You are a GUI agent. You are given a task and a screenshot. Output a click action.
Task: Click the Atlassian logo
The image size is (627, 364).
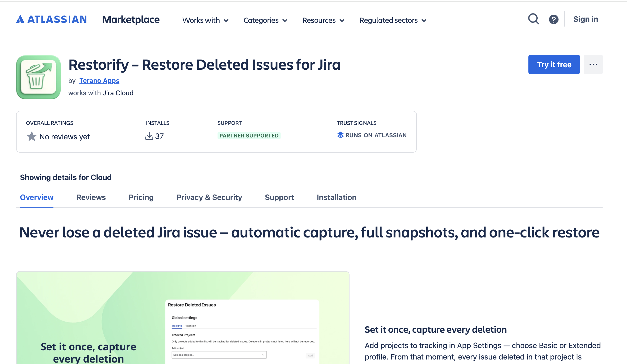coord(51,19)
